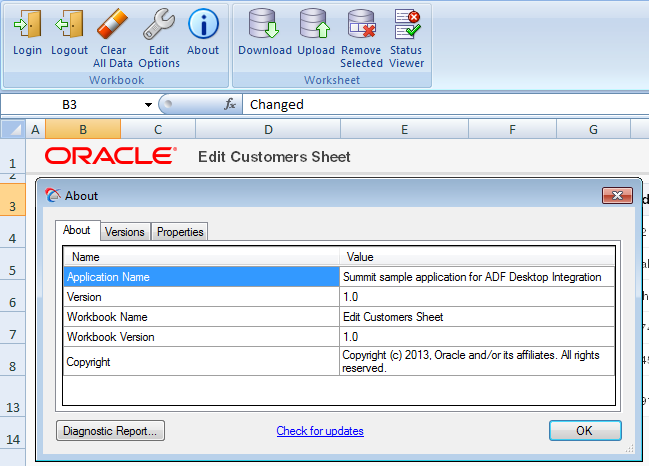The image size is (649, 466).
Task: Select column G header
Action: coord(593,130)
